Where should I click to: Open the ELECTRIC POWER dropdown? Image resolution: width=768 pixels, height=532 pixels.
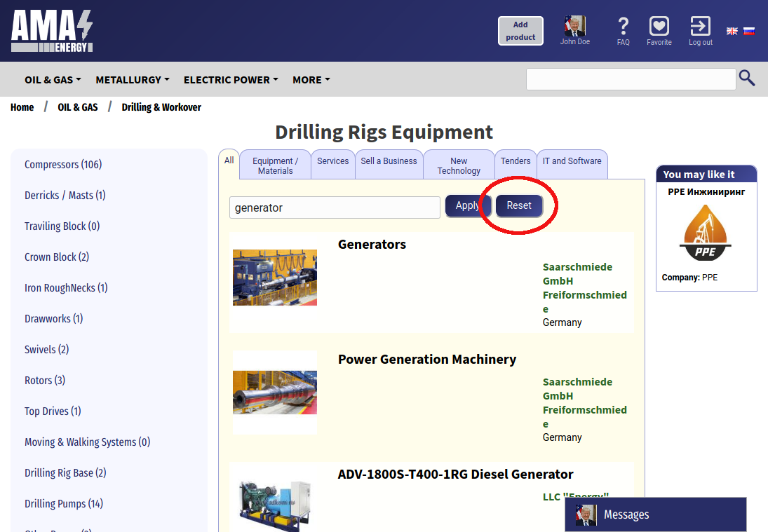pyautogui.click(x=231, y=80)
